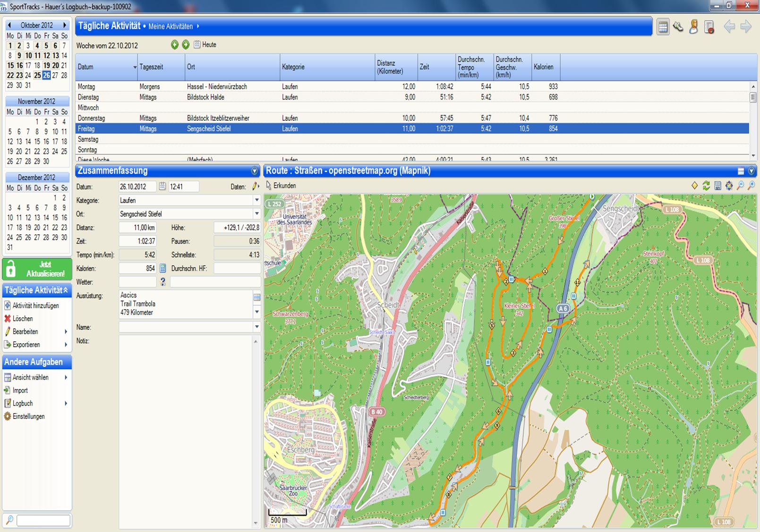Open the Ansicht wählen menu
Image resolution: width=760 pixels, height=532 pixels.
coord(31,377)
